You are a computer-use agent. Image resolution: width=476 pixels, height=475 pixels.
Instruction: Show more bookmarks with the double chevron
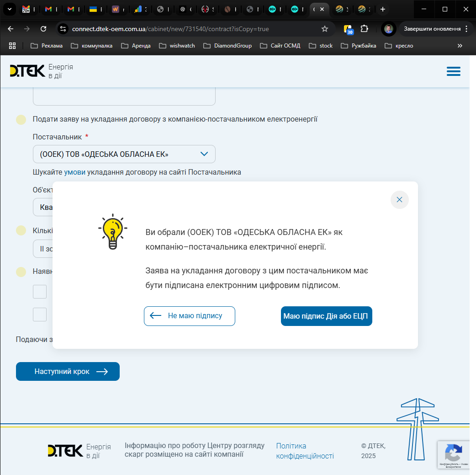460,46
